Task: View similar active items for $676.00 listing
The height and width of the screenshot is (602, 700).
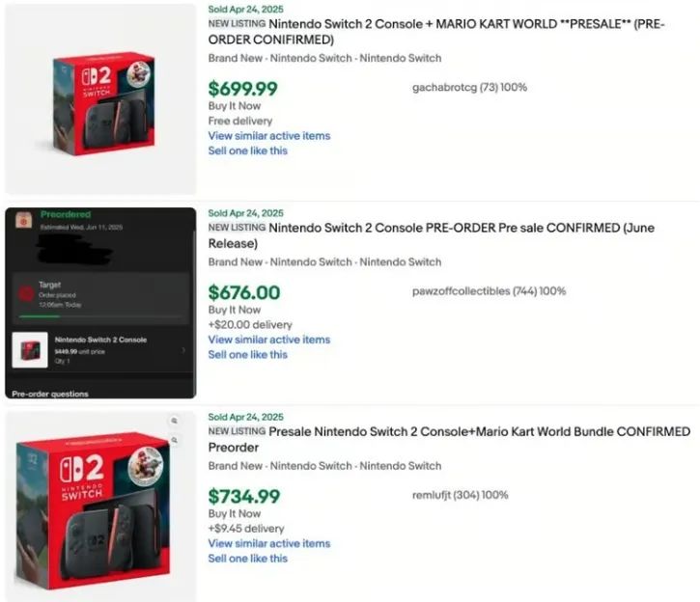Action: click(x=269, y=340)
